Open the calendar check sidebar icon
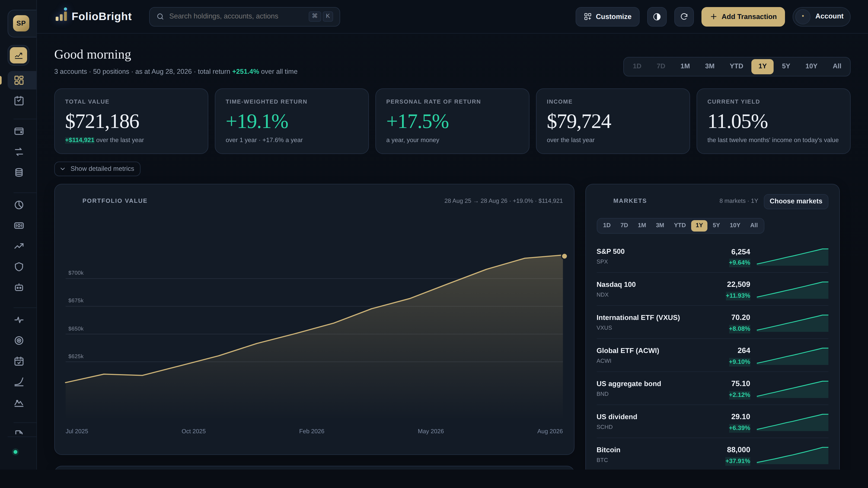This screenshot has width=868, height=488. click(x=19, y=361)
